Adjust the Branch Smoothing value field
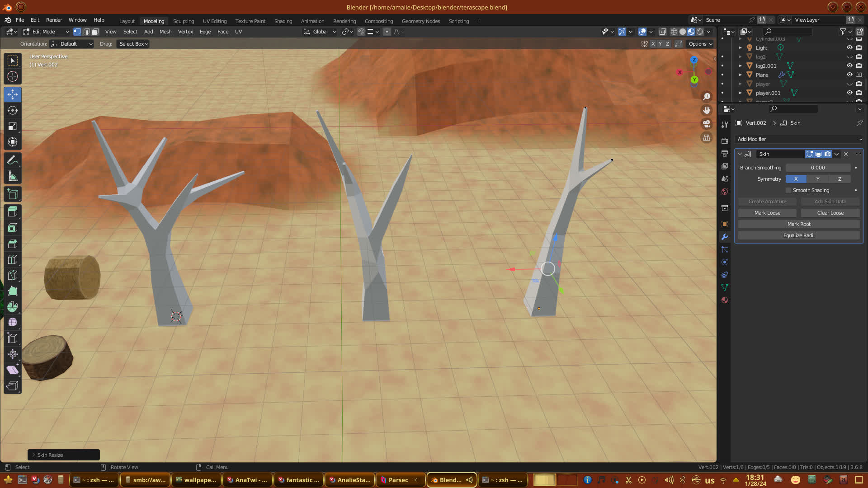 coord(817,168)
